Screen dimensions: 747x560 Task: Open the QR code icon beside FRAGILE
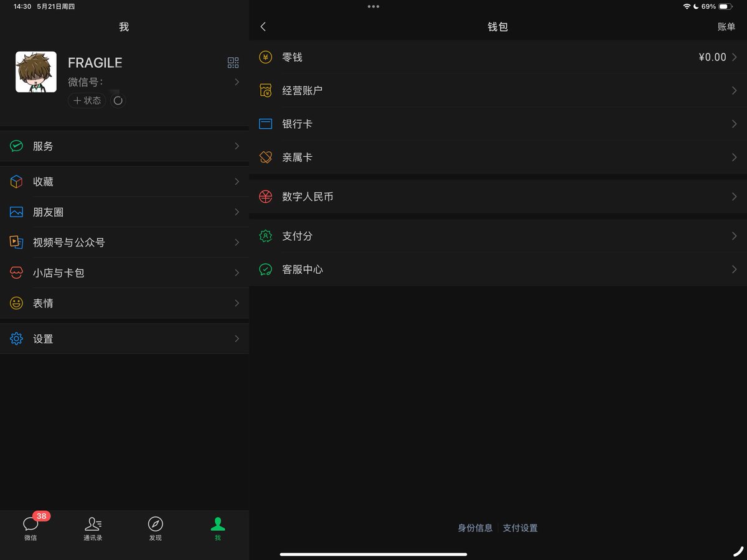(233, 62)
